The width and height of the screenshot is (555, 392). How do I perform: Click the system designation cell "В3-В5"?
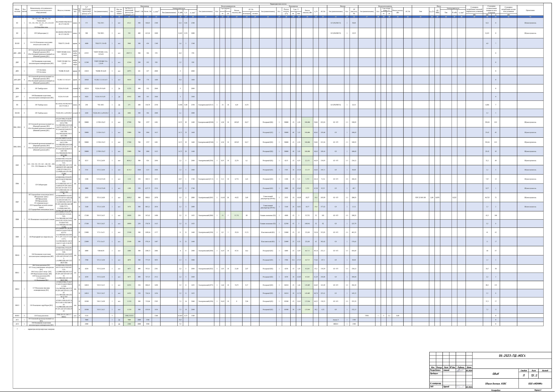tap(17, 43)
